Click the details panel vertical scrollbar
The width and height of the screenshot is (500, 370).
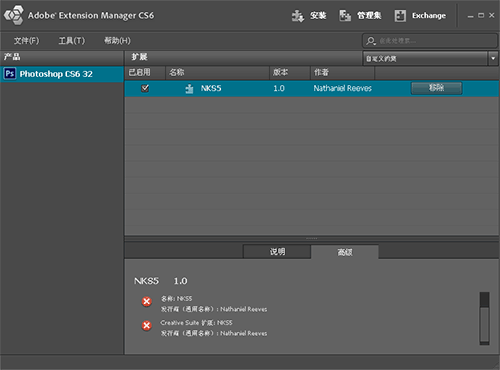pyautogui.click(x=484, y=318)
